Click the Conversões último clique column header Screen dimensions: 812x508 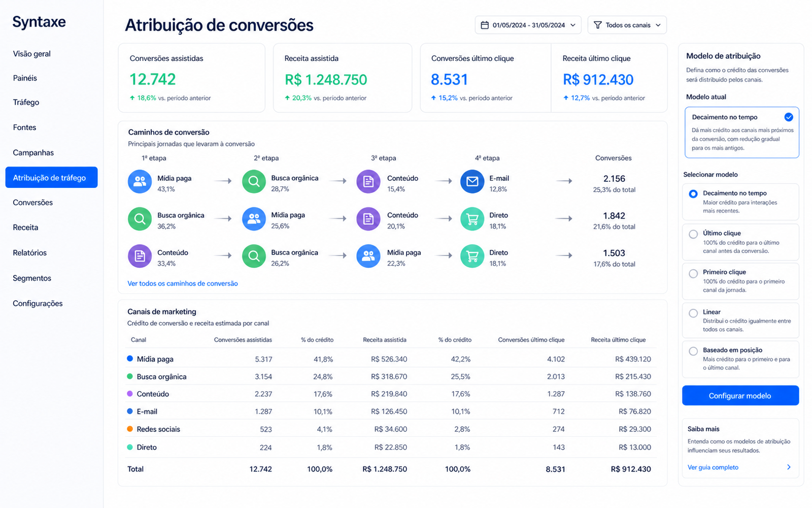(x=531, y=340)
